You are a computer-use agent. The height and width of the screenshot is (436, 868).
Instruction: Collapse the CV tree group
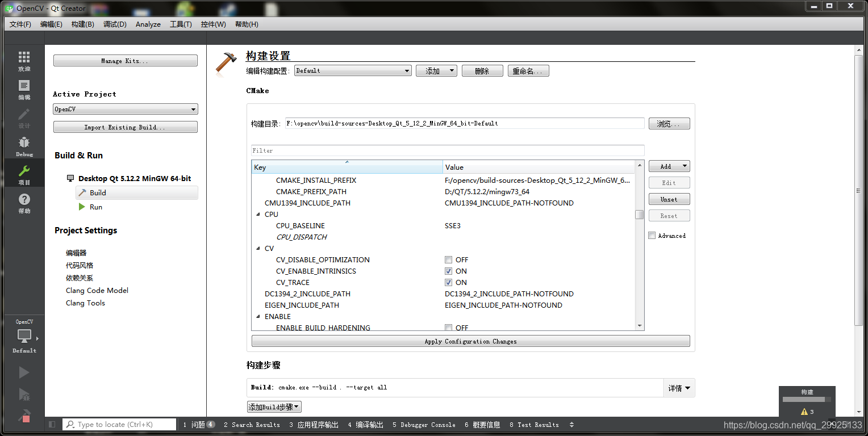click(258, 249)
